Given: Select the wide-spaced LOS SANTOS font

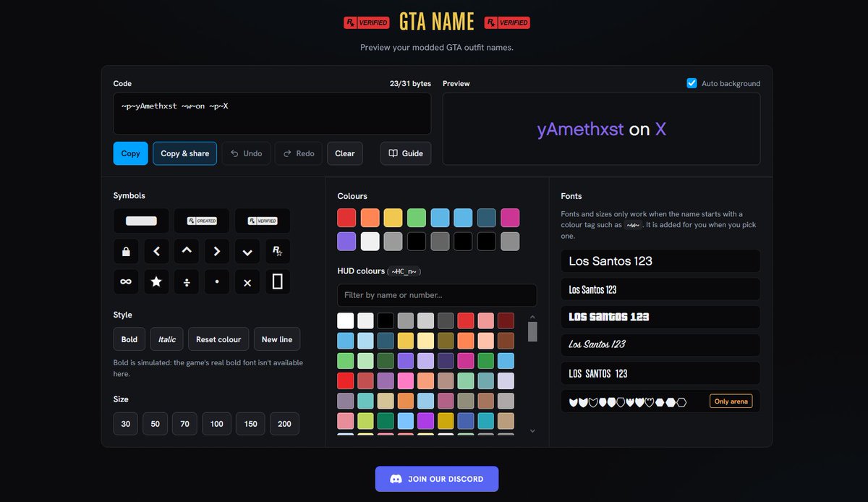Looking at the screenshot, I should (660, 373).
